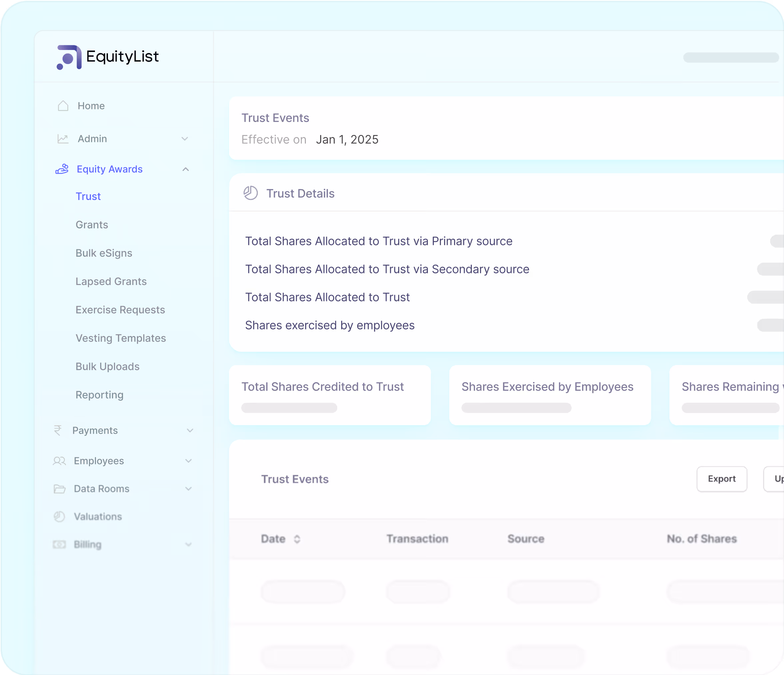Click the Total Shares Credited to Trust card
Screen dimensions: 784x675
click(x=330, y=395)
